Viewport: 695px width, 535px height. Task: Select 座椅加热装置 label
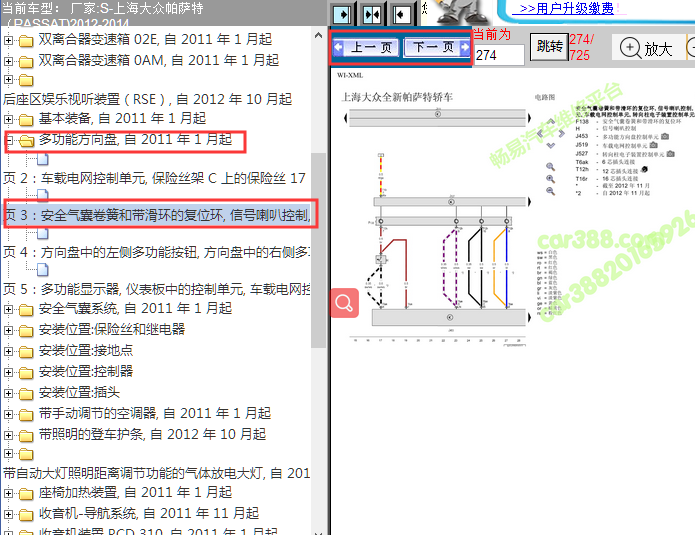pyautogui.click(x=135, y=492)
